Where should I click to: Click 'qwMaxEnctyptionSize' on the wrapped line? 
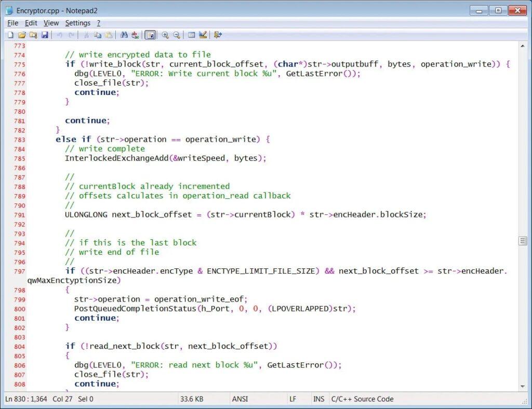[x=72, y=281]
